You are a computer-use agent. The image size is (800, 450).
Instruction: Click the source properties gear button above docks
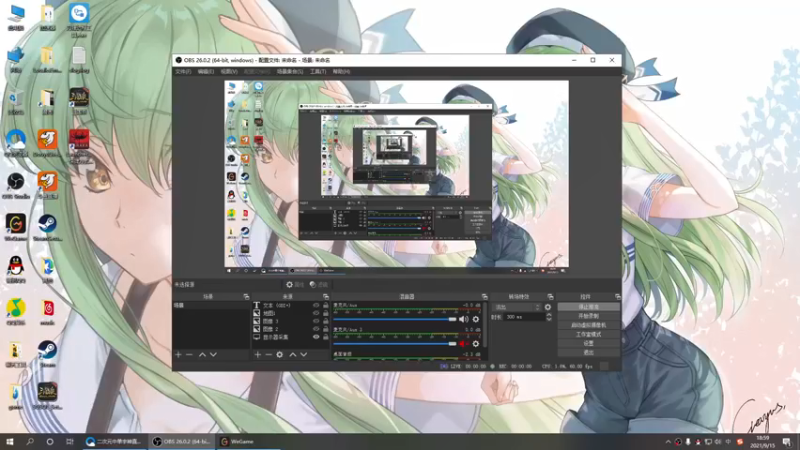pos(295,285)
